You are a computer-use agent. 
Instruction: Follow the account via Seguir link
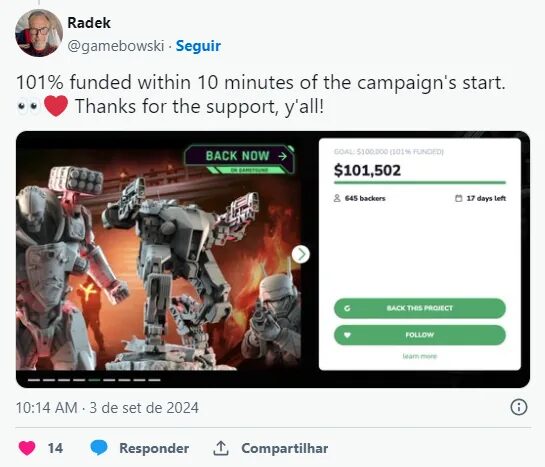pyautogui.click(x=198, y=46)
